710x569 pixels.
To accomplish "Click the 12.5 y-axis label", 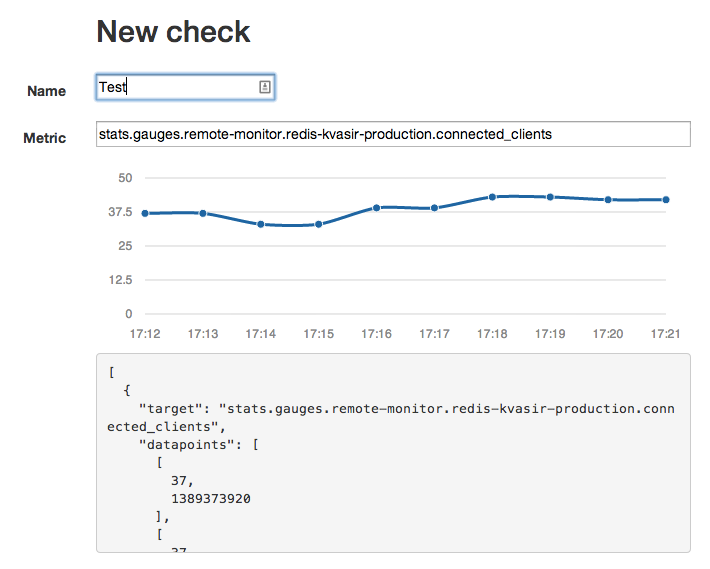I will [120, 280].
